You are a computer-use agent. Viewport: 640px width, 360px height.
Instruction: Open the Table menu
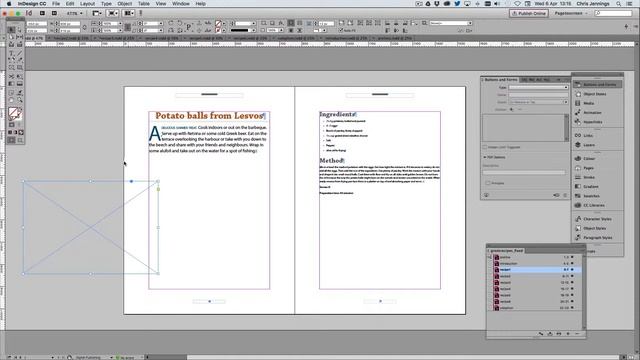click(144, 4)
